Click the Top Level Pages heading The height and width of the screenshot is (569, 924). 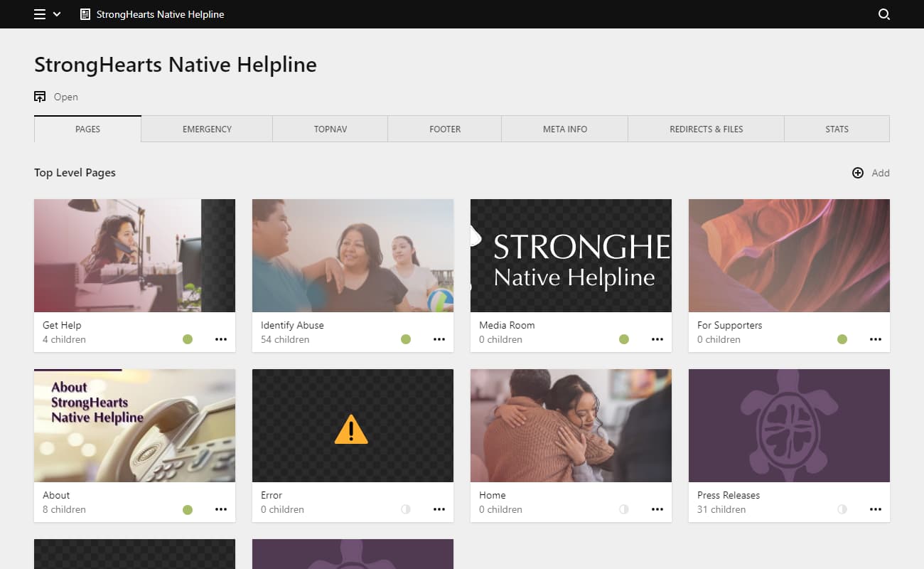[x=75, y=173]
